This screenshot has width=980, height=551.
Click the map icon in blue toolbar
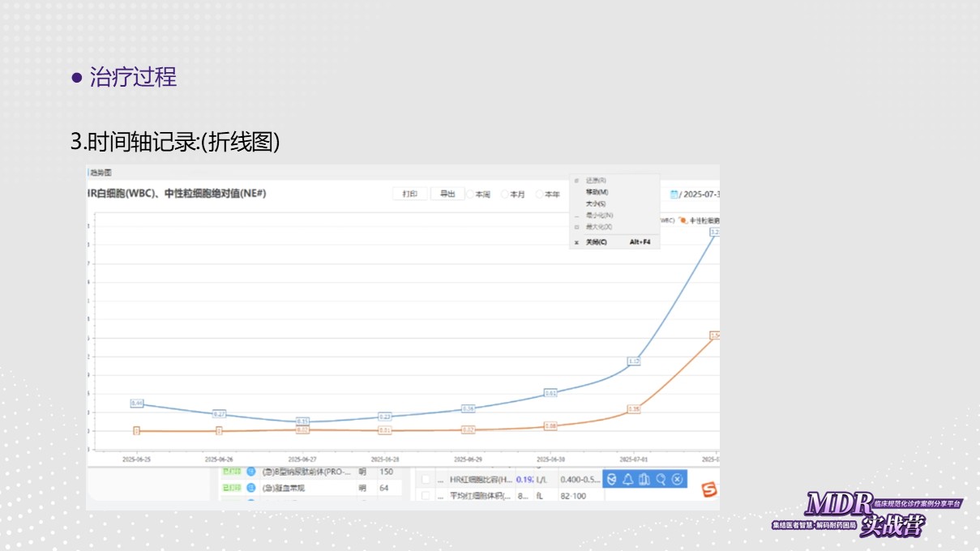click(644, 480)
